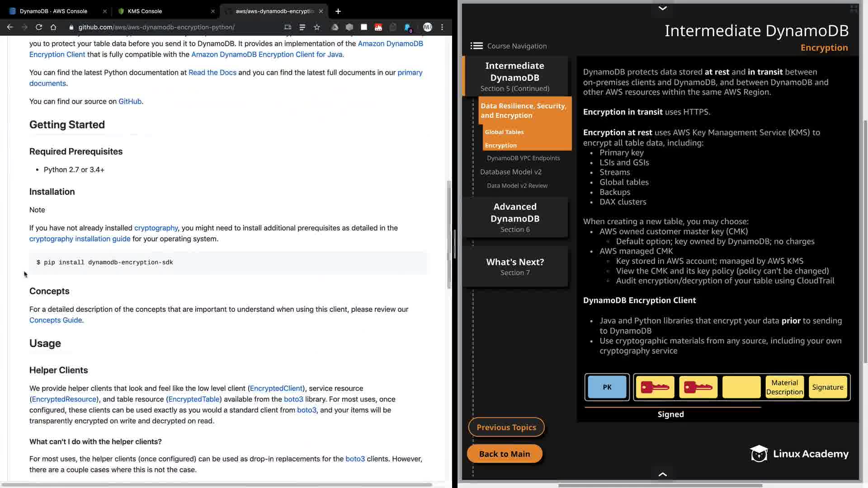Viewport: 868px width, 488px height.
Task: Switch to KMS Console tab
Action: coord(145,11)
